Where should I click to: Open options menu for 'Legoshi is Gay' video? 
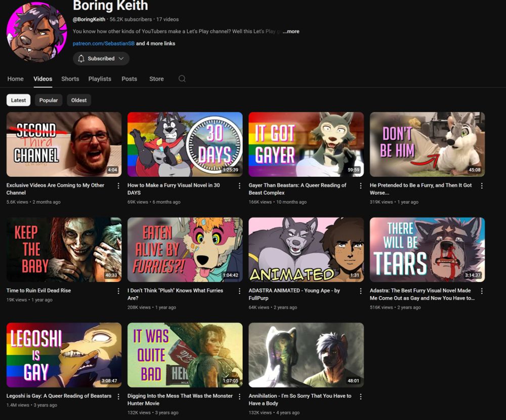[x=118, y=396]
